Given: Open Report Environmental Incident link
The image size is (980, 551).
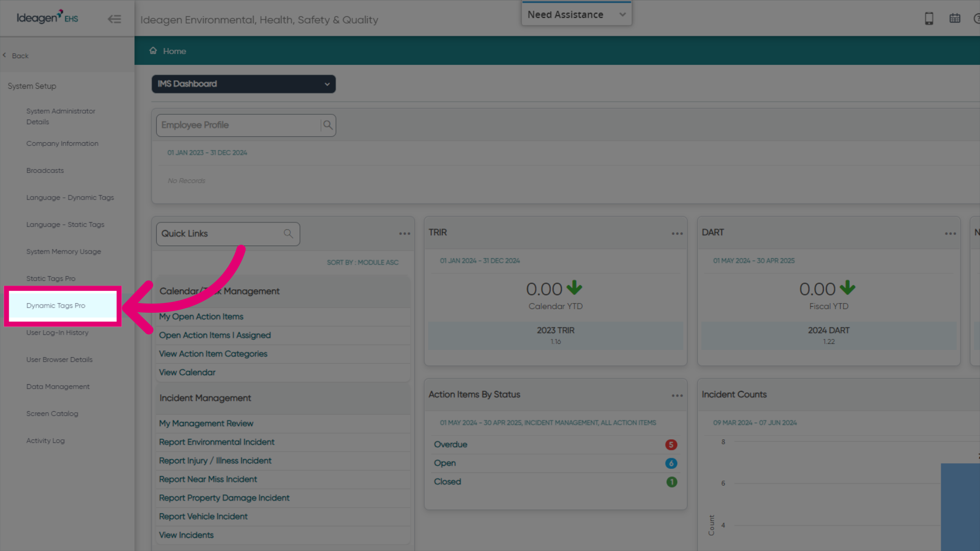Looking at the screenshot, I should pyautogui.click(x=216, y=442).
